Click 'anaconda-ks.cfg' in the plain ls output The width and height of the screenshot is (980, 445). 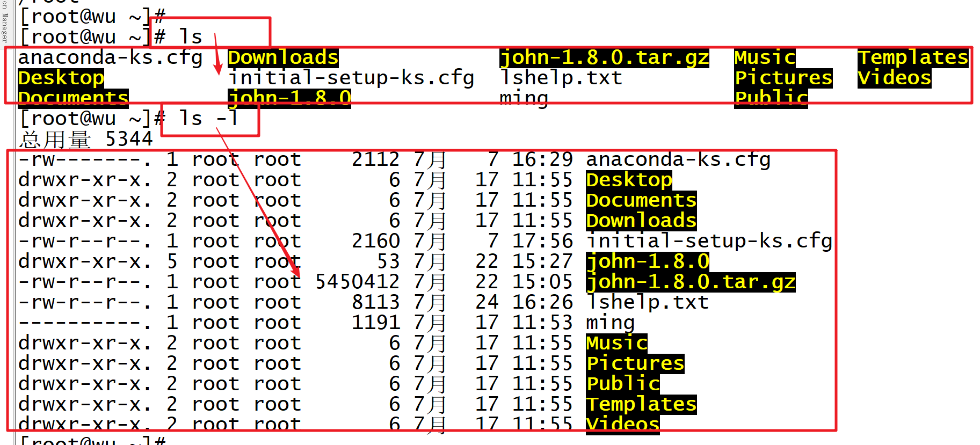click(x=111, y=57)
